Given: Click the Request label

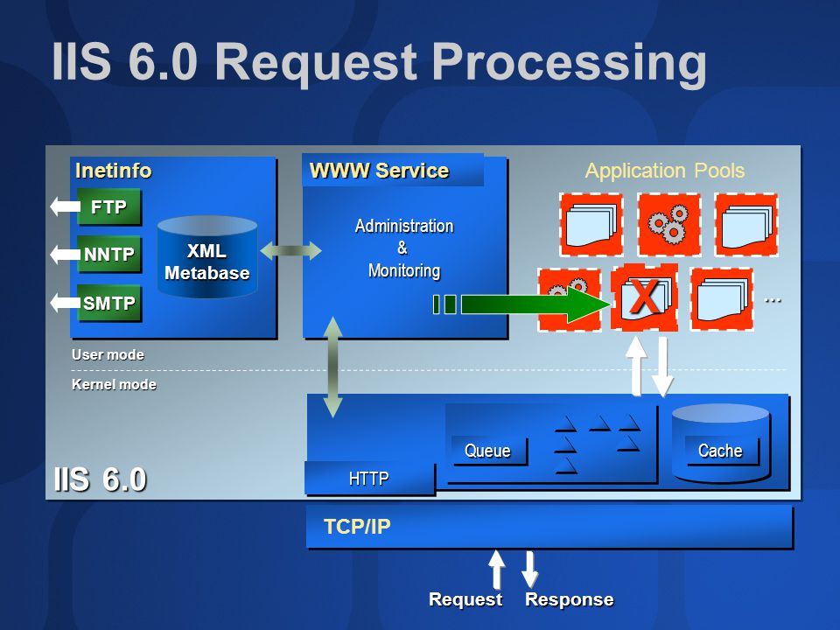Looking at the screenshot, I should 465,598.
